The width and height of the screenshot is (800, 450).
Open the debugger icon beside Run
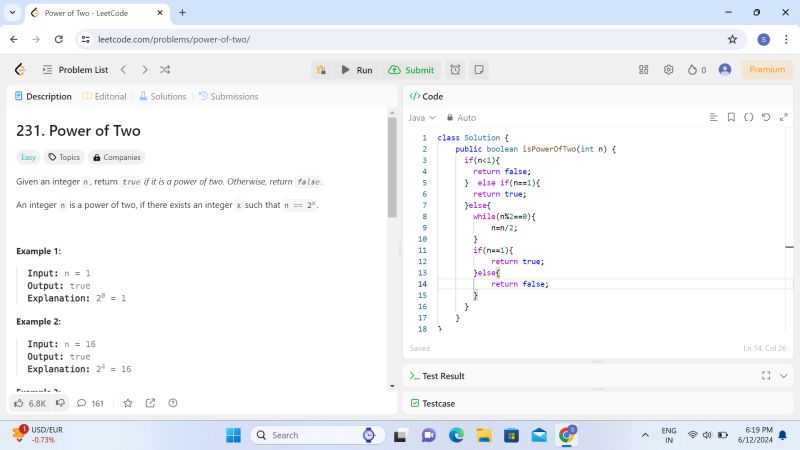click(321, 70)
